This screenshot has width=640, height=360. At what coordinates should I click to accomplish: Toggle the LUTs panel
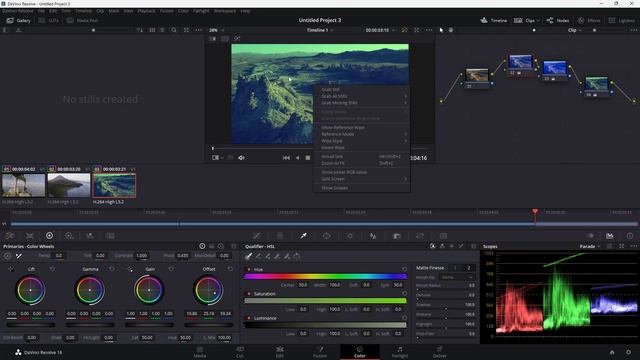point(49,20)
